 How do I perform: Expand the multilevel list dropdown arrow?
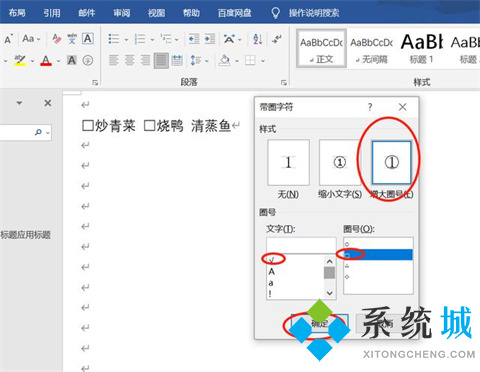(x=177, y=40)
